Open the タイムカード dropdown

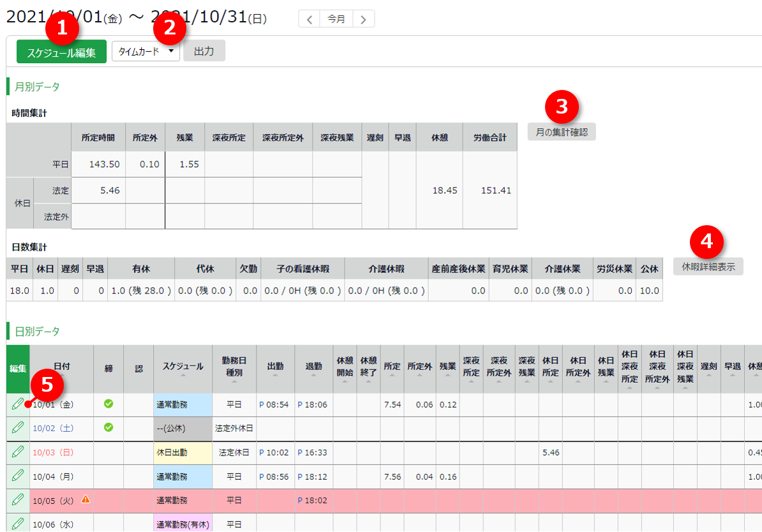tap(146, 52)
